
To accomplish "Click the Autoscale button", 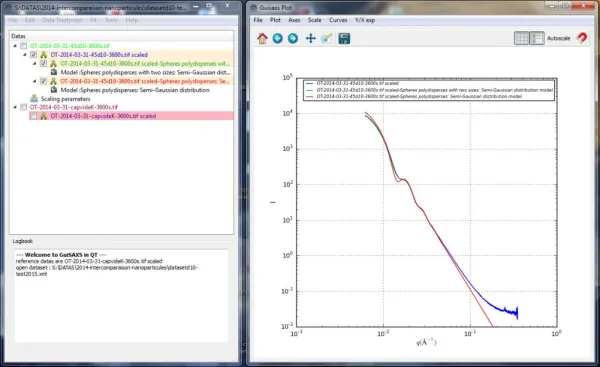I will coord(558,38).
